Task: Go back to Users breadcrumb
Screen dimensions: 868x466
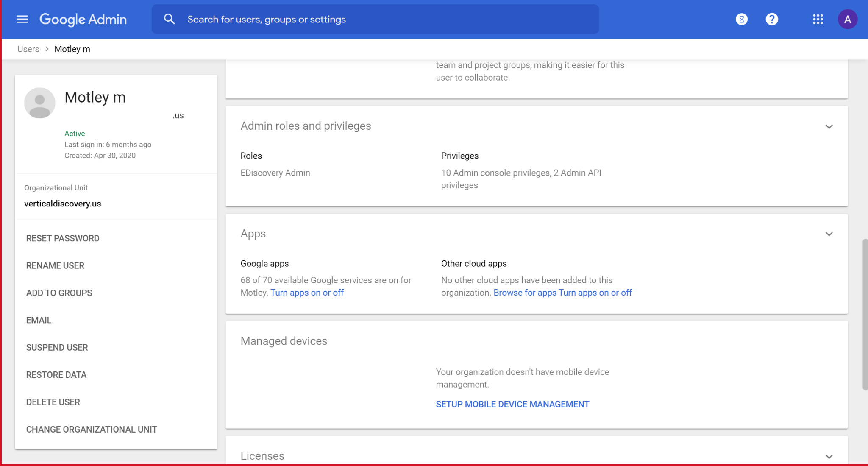Action: (x=28, y=49)
